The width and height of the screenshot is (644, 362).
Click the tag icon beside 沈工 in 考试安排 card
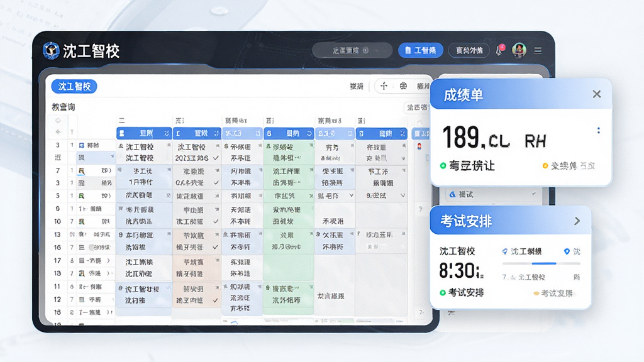(505, 251)
